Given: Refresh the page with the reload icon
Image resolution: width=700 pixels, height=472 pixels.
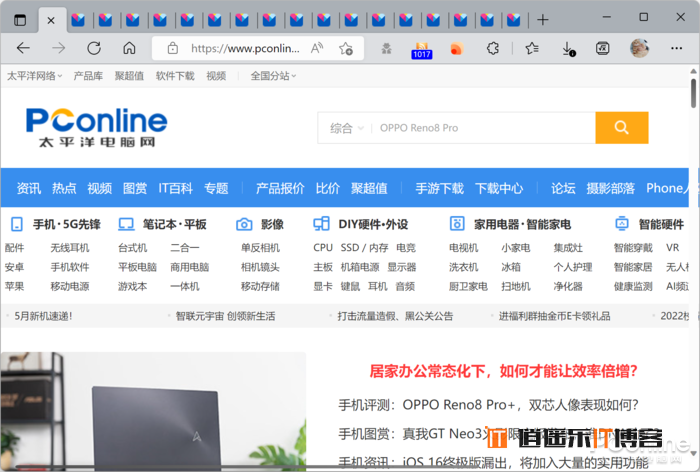Looking at the screenshot, I should click(94, 48).
